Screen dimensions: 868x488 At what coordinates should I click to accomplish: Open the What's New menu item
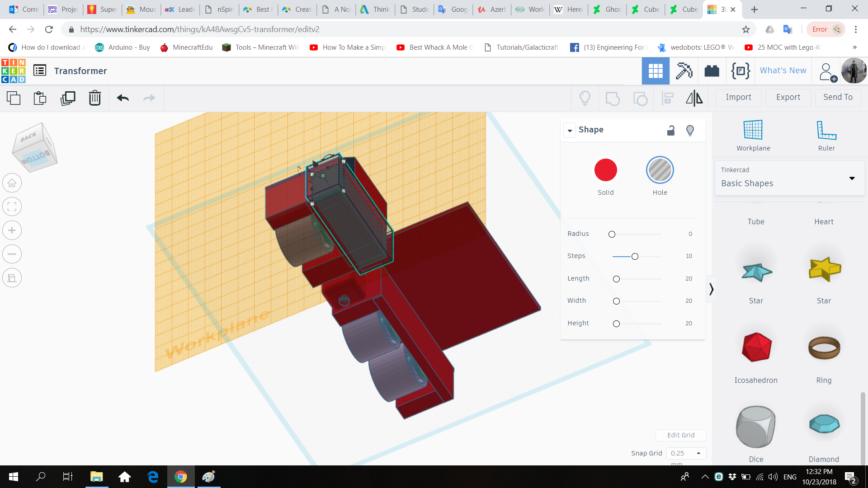(x=783, y=70)
